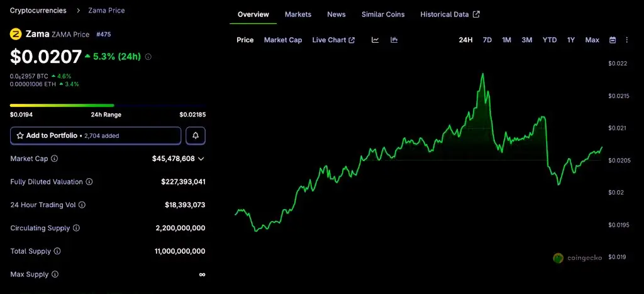The height and width of the screenshot is (294, 644).
Task: Open the Market Cap info tooltip icon
Action: point(55,158)
